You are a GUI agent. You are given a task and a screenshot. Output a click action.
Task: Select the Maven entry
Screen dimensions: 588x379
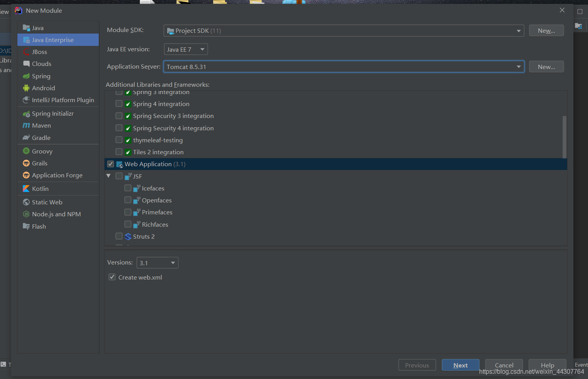tap(58, 125)
